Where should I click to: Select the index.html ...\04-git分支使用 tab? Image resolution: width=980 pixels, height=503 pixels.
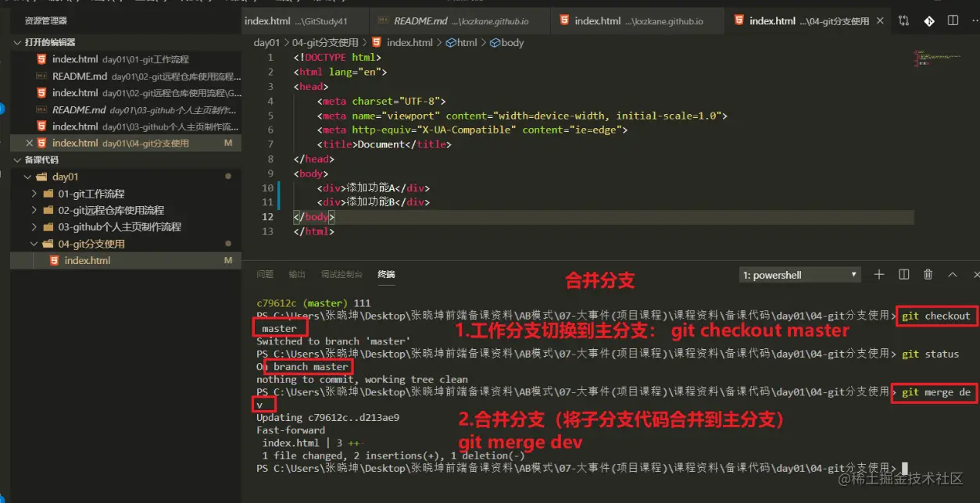[x=807, y=21]
